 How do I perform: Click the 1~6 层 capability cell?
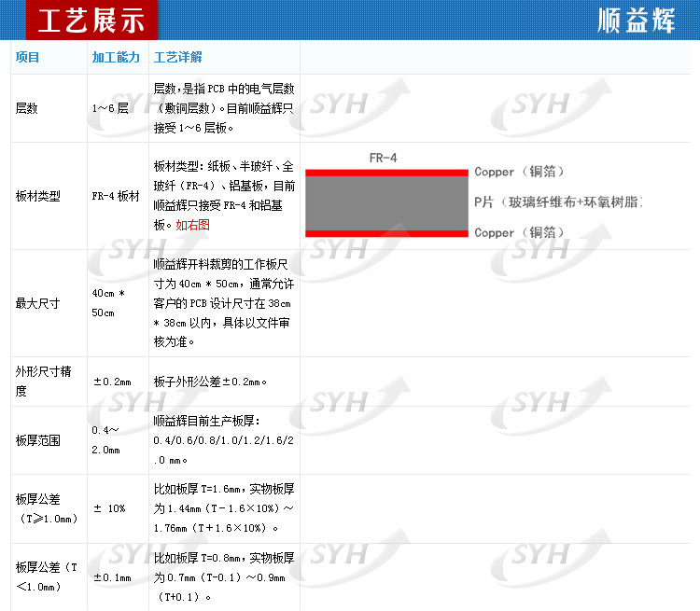point(110,108)
